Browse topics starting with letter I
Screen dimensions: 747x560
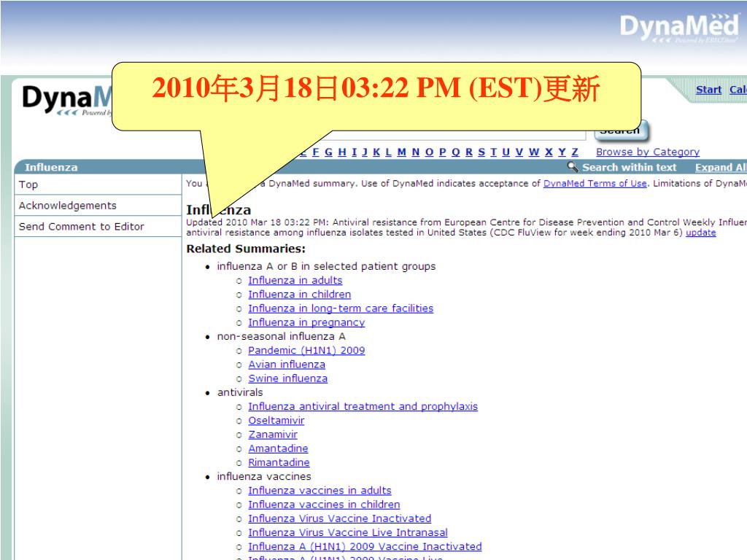(354, 152)
